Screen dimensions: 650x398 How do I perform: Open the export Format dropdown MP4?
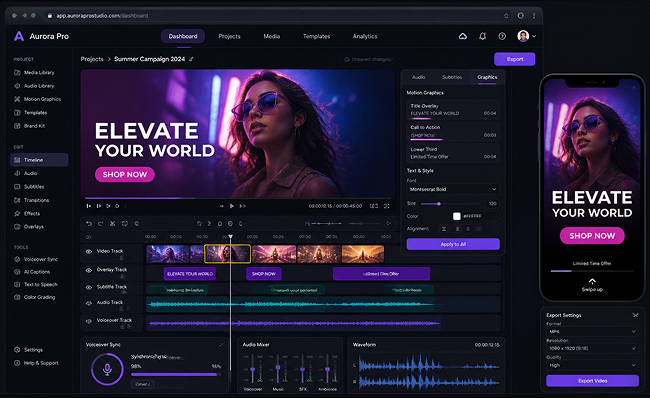(x=592, y=332)
